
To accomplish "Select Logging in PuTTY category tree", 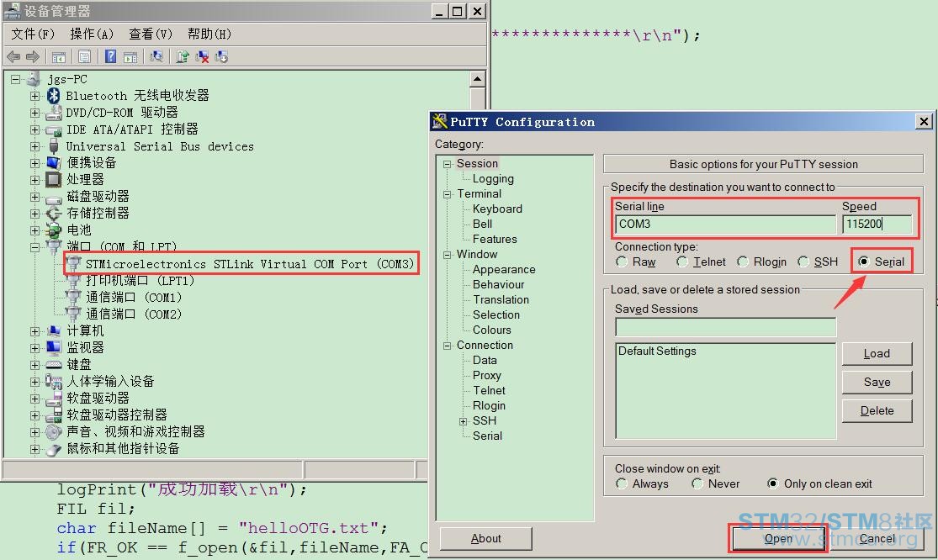I will pyautogui.click(x=493, y=179).
